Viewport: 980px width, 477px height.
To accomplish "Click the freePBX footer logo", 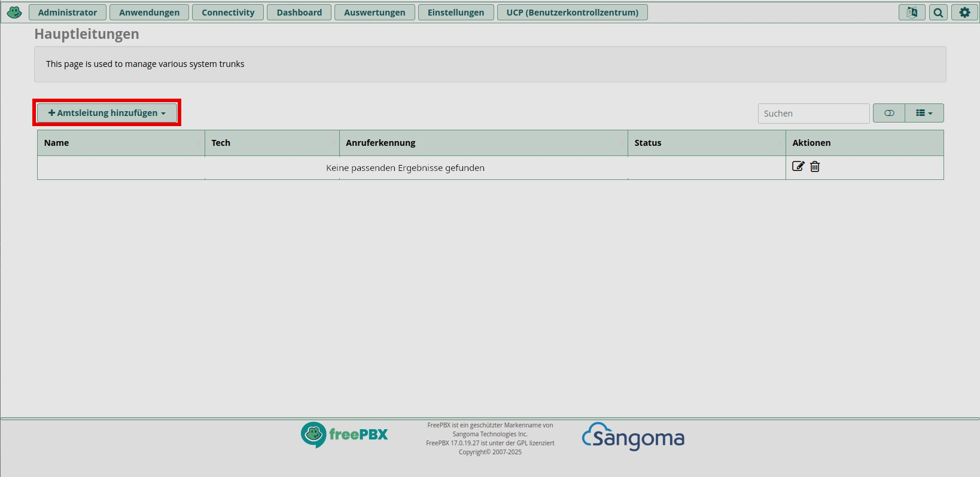I will pos(344,435).
